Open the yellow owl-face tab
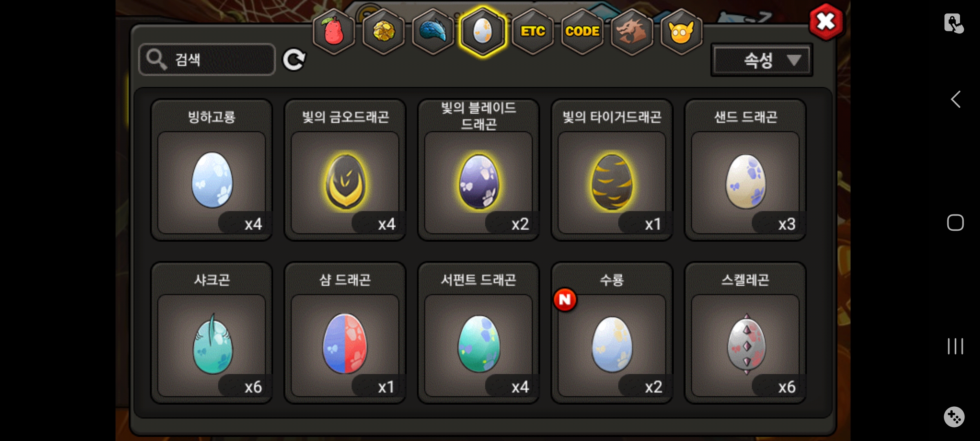Viewport: 980px width, 441px height. point(681,31)
